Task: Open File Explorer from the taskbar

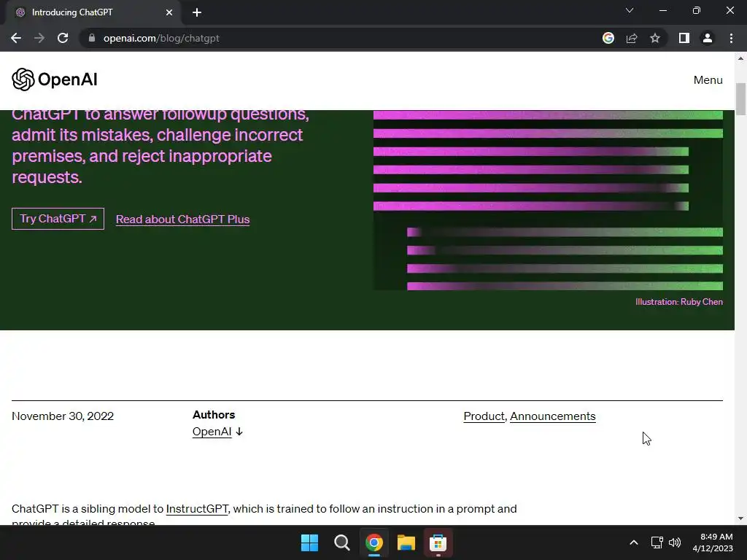Action: 406,542
